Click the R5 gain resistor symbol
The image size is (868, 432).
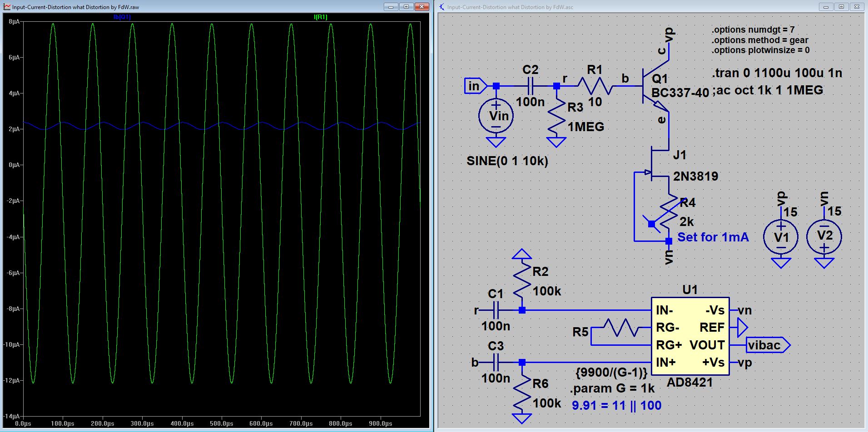click(x=621, y=327)
